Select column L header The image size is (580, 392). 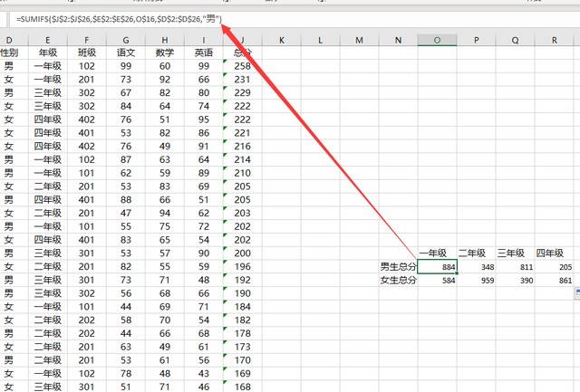(320, 40)
